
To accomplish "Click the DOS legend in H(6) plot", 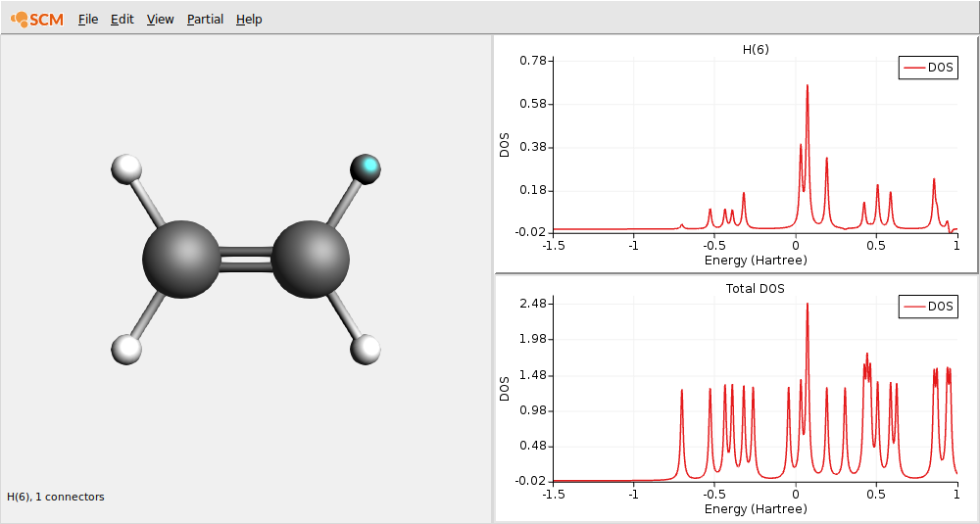I will (x=927, y=68).
